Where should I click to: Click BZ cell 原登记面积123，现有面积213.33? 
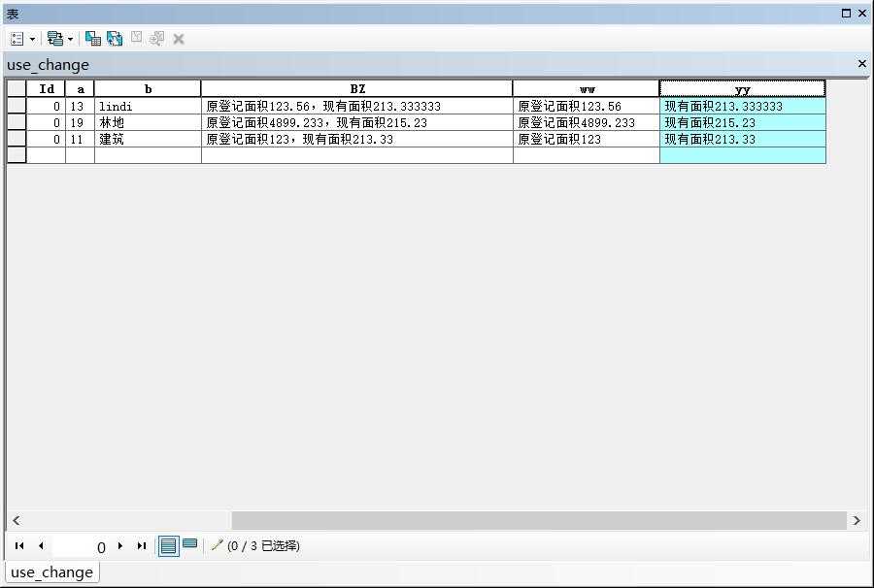coord(357,139)
